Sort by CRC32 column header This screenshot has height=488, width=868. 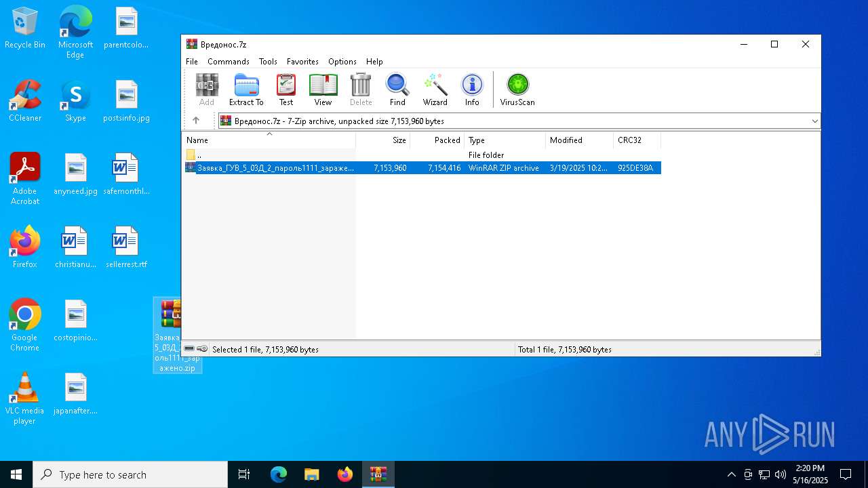click(637, 140)
